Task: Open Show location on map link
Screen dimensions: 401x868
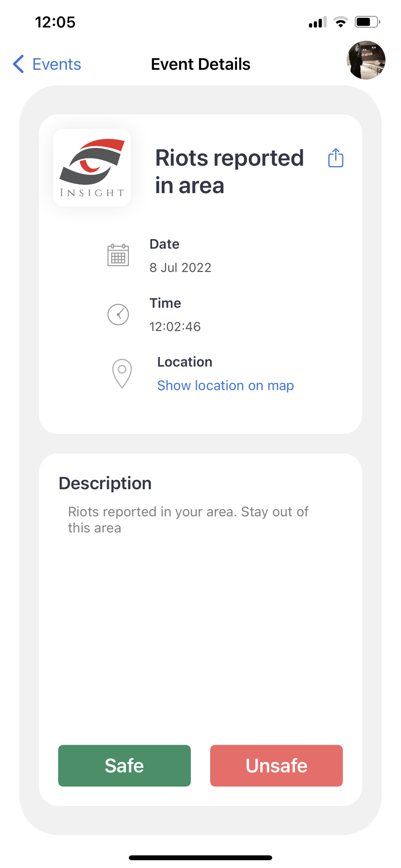Action: pyautogui.click(x=225, y=385)
